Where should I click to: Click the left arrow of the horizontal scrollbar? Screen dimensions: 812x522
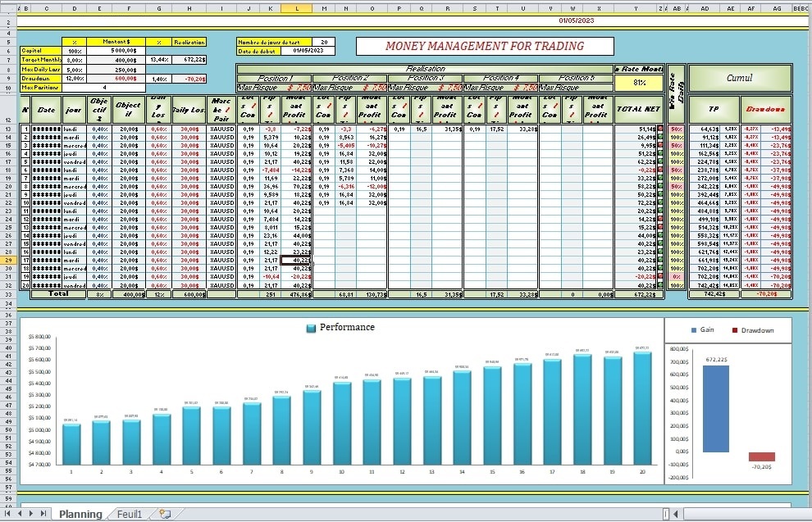[674, 514]
